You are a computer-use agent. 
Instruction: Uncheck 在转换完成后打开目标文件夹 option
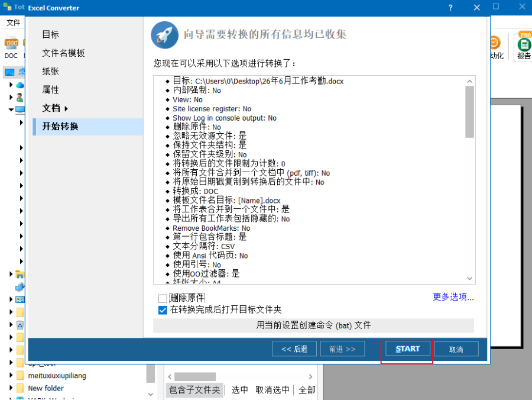[x=163, y=310]
